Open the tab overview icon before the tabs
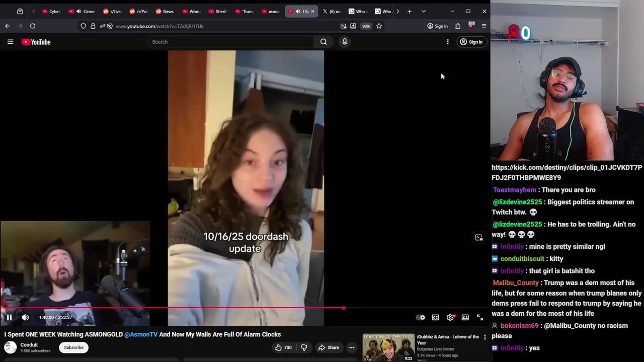644x362 pixels. (x=20, y=11)
